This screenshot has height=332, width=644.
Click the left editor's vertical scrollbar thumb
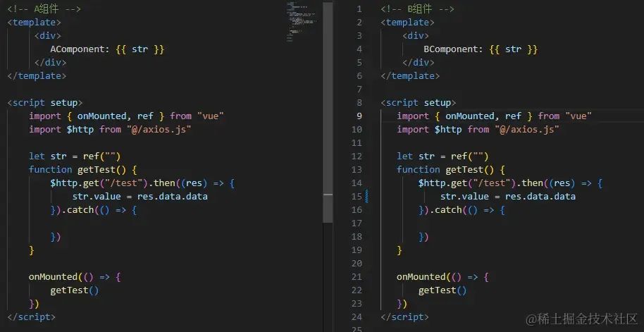(328, 112)
